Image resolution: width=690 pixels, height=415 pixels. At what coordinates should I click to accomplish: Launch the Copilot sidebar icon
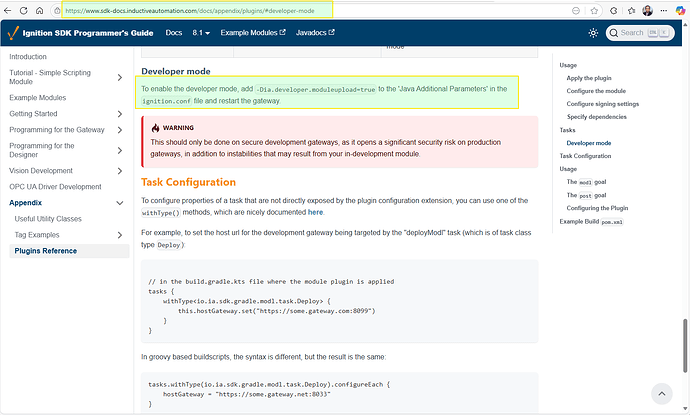pyautogui.click(x=680, y=11)
